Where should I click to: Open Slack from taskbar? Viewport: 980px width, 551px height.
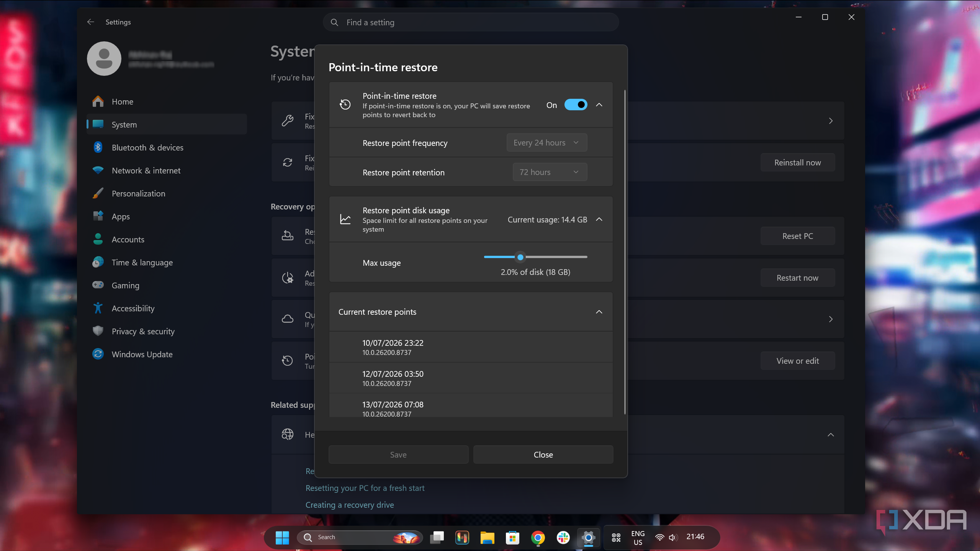pyautogui.click(x=563, y=538)
